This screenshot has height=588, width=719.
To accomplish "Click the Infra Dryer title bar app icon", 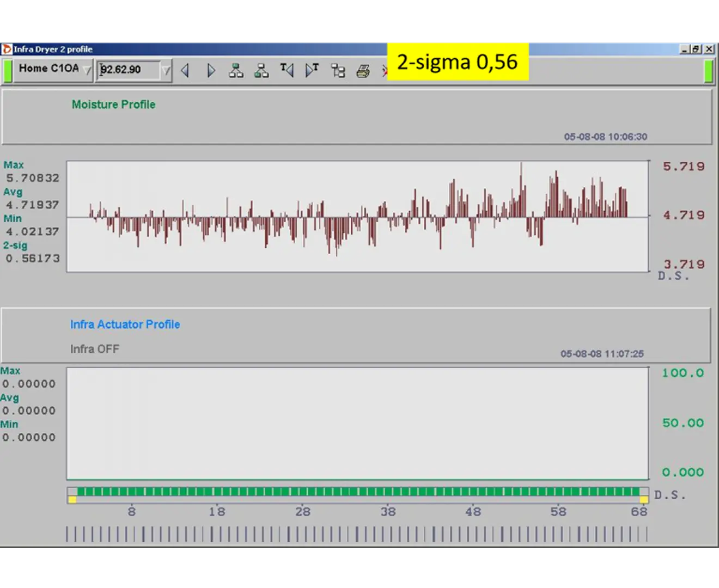I will 7,49.
